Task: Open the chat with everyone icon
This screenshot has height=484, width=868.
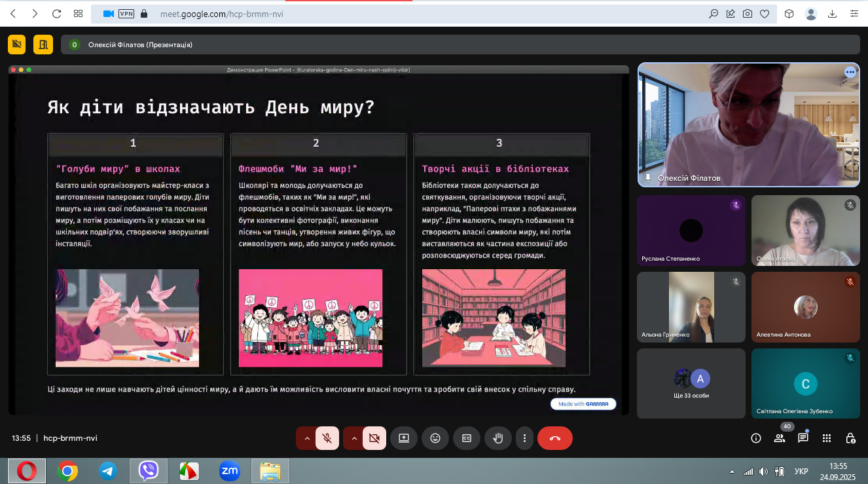Action: point(803,438)
